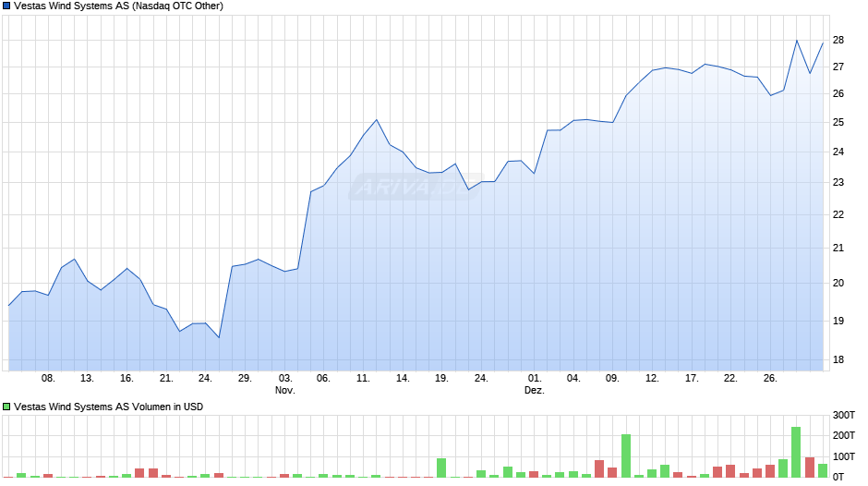
Task: Click the blue Vestas price legend square
Action: (6, 6)
